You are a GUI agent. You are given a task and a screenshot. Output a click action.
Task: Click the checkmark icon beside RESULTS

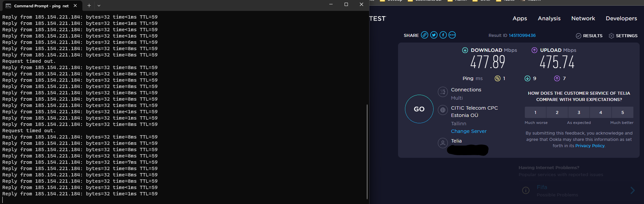(579, 36)
